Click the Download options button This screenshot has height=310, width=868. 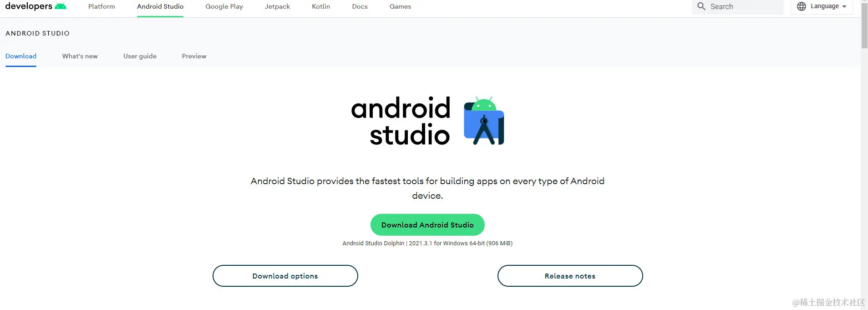(x=285, y=276)
